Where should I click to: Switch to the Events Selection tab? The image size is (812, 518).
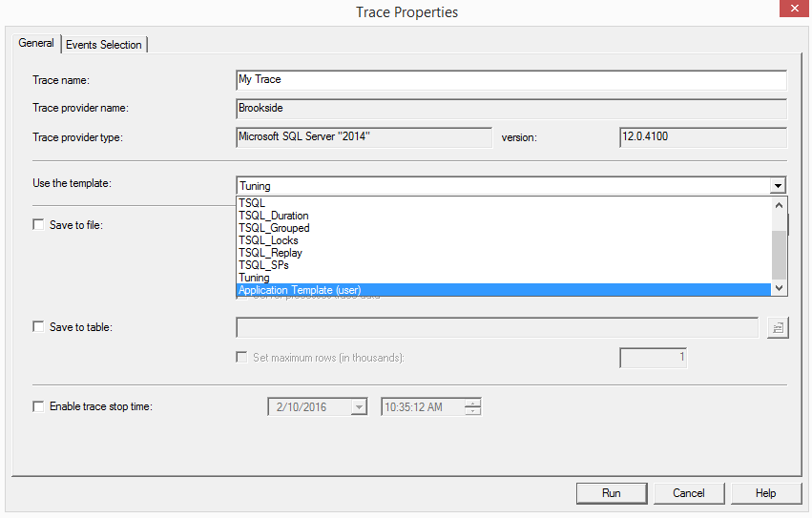(104, 45)
